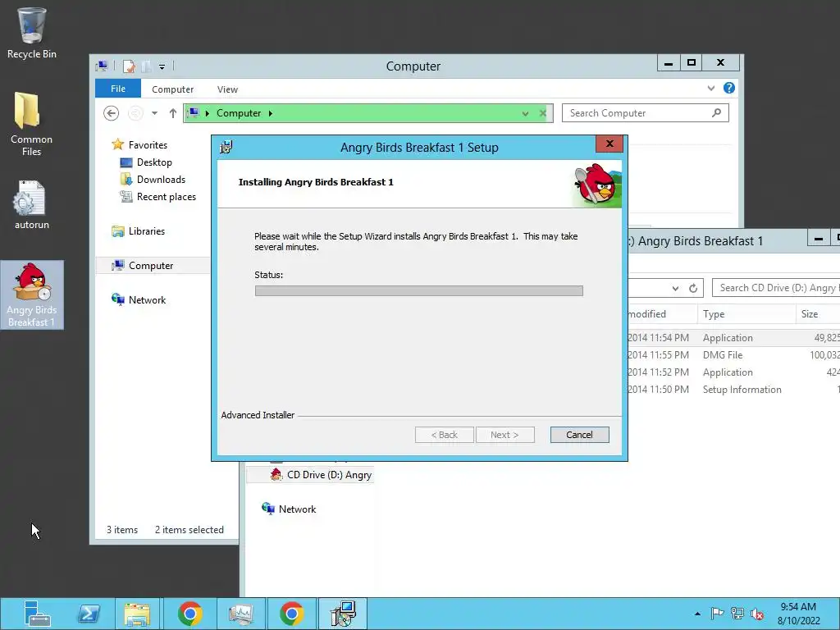Click the Up arrow in Computer window
The image size is (840, 630).
tap(172, 113)
